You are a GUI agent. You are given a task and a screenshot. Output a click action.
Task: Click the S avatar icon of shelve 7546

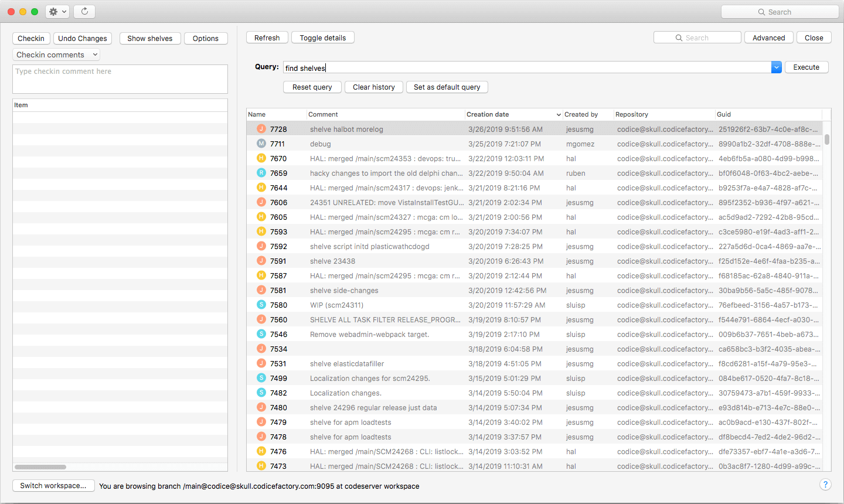pyautogui.click(x=261, y=334)
